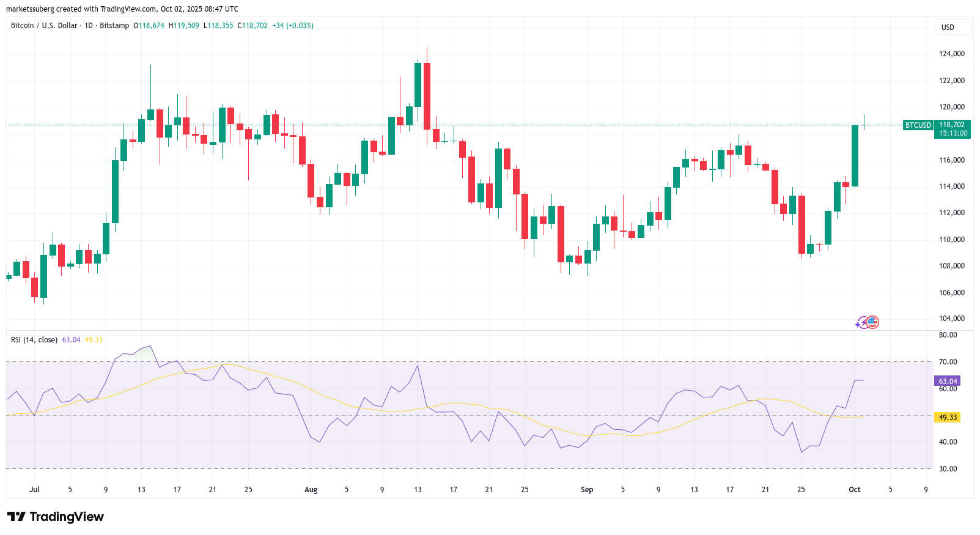Click the RSI 70.00 overbought level label
This screenshot has width=980, height=535.
coord(948,362)
